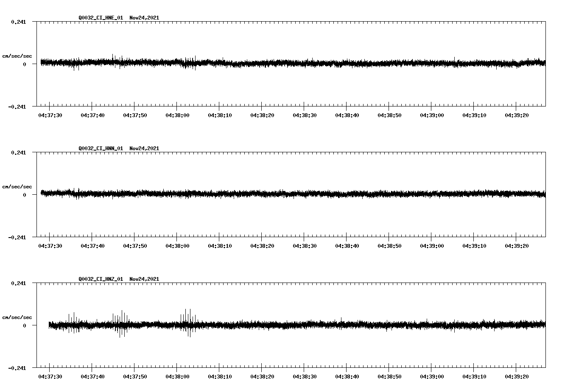Click the Q0032_CI_HNN_01 Nov24,2021 title
576x392 pixels.
click(119, 148)
